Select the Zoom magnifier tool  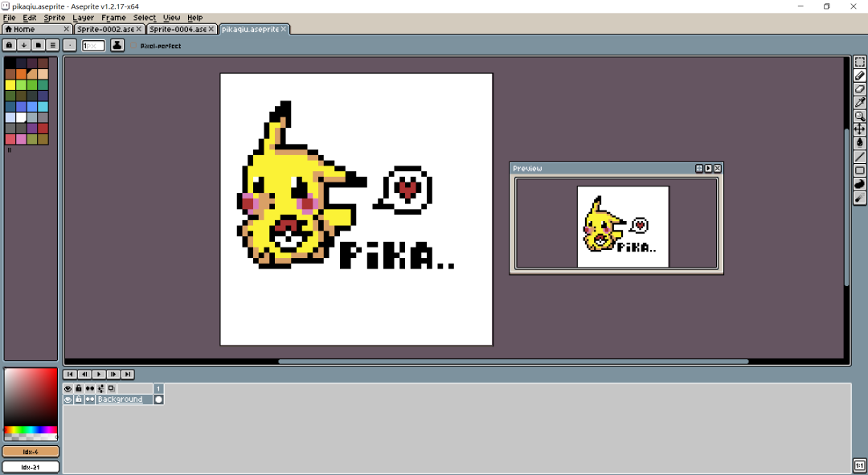(x=860, y=116)
